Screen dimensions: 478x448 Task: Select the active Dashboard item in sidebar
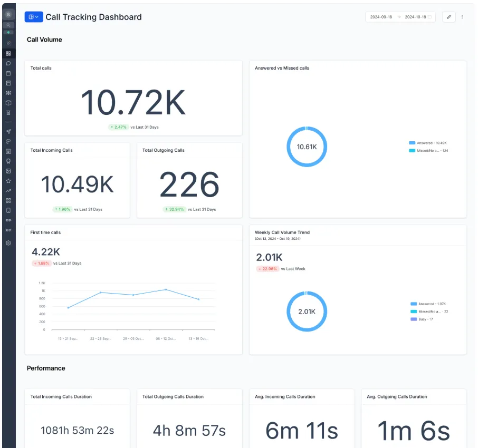(8, 54)
